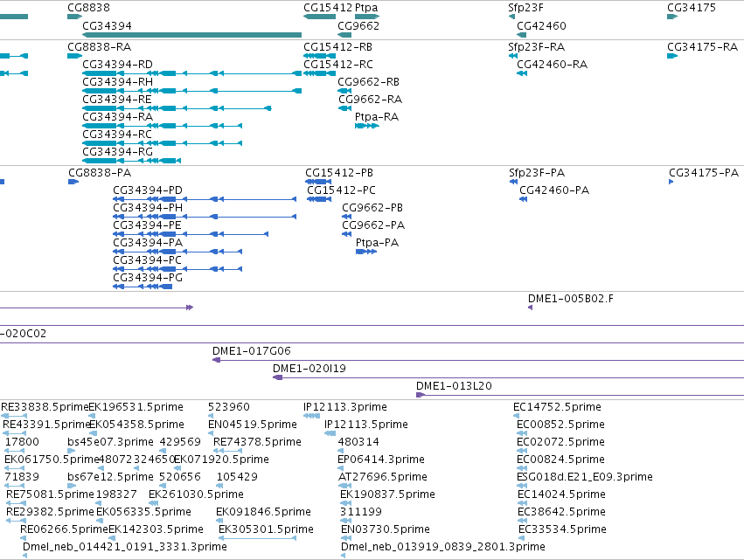Select the Sfp23F-RA transcript

(536, 47)
